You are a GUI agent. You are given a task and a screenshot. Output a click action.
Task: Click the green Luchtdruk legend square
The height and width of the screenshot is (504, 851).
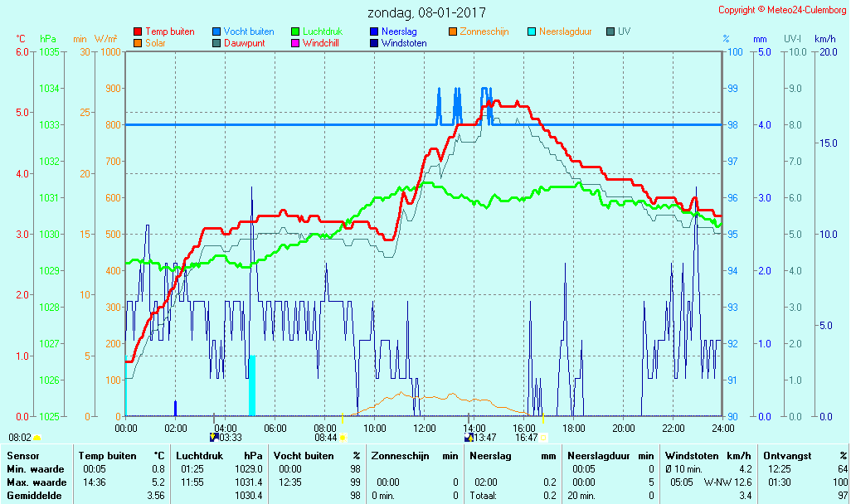(x=295, y=31)
